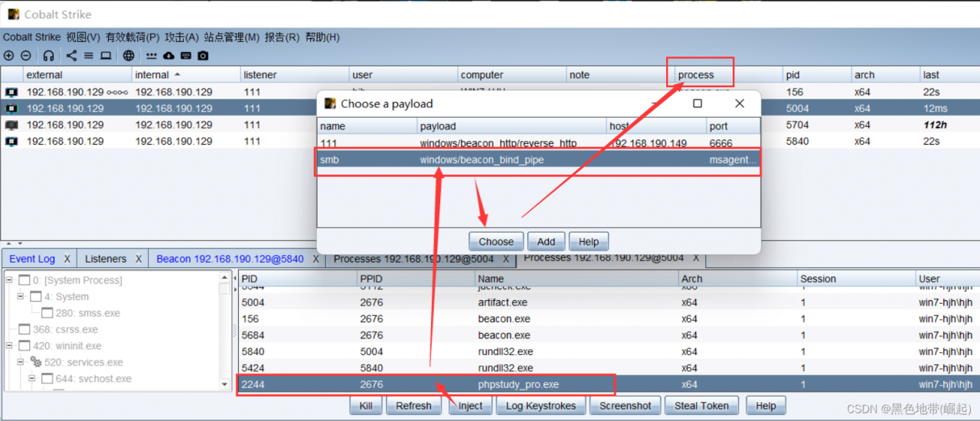
Task: Click the window icon beside smss.exe
Action: tap(47, 313)
